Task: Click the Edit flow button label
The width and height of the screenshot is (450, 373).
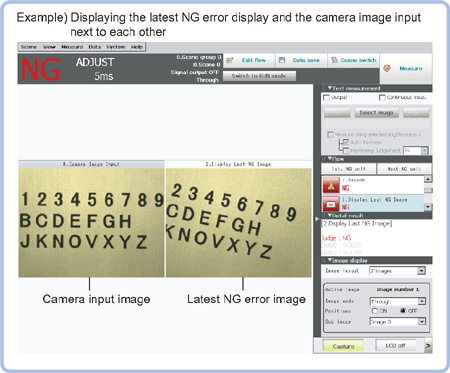Action: point(254,60)
